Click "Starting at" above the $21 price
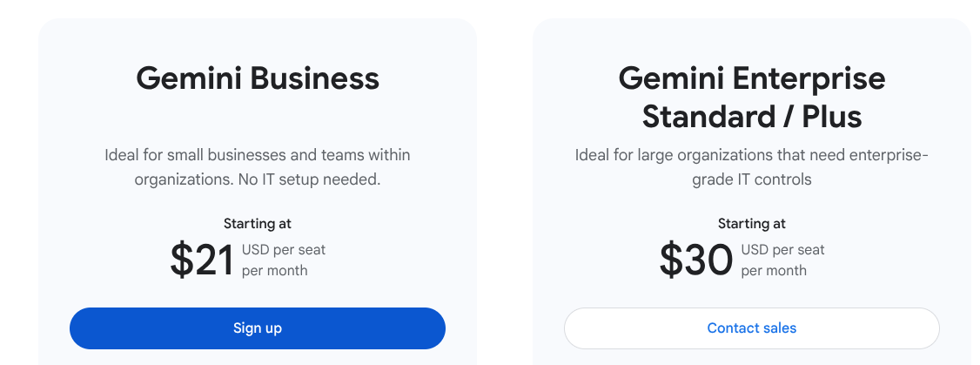Image resolution: width=980 pixels, height=365 pixels. coord(257,224)
